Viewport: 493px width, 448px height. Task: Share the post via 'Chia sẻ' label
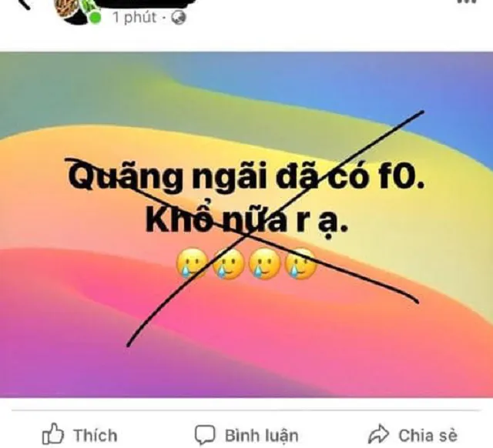[428, 436]
